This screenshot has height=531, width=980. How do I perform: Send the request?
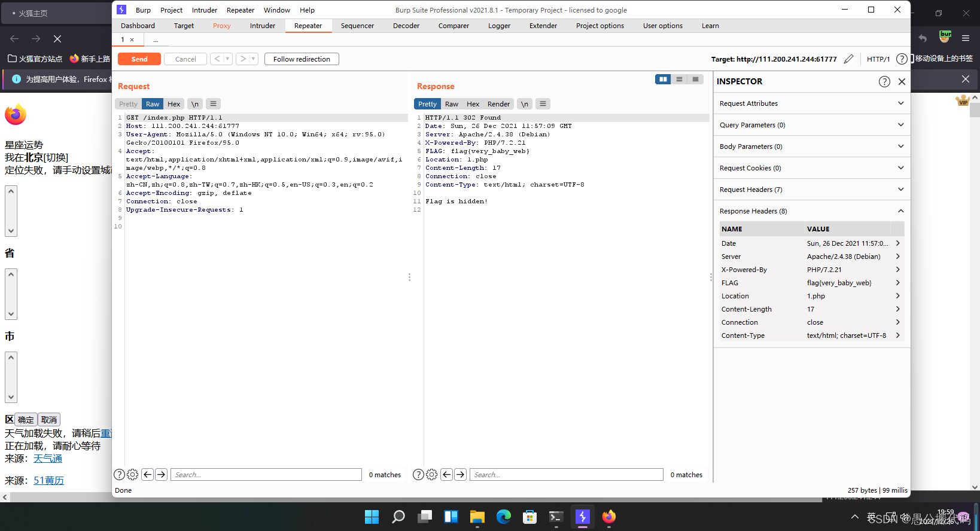139,59
